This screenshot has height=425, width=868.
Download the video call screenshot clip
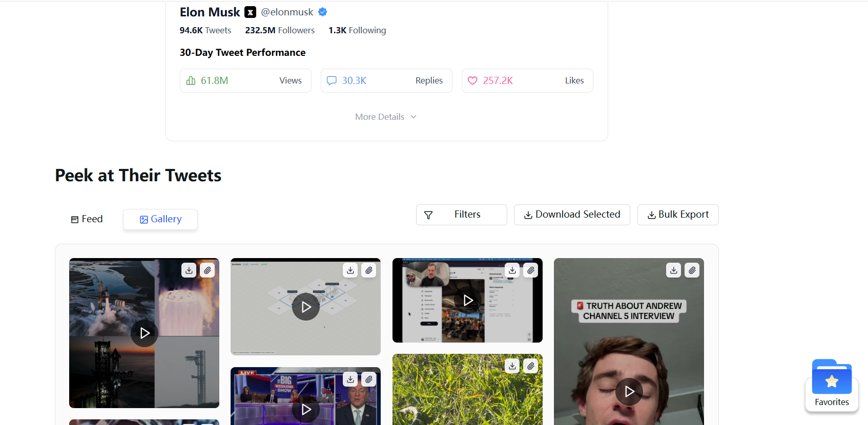[512, 270]
